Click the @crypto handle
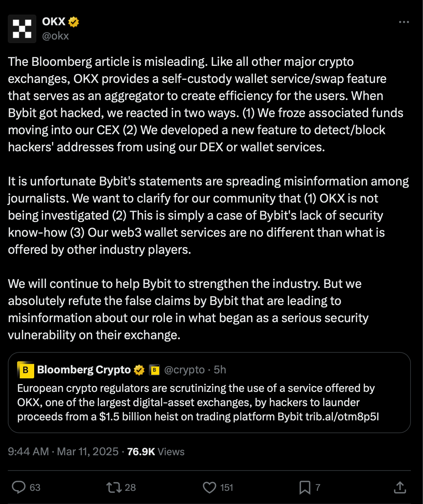 184,370
